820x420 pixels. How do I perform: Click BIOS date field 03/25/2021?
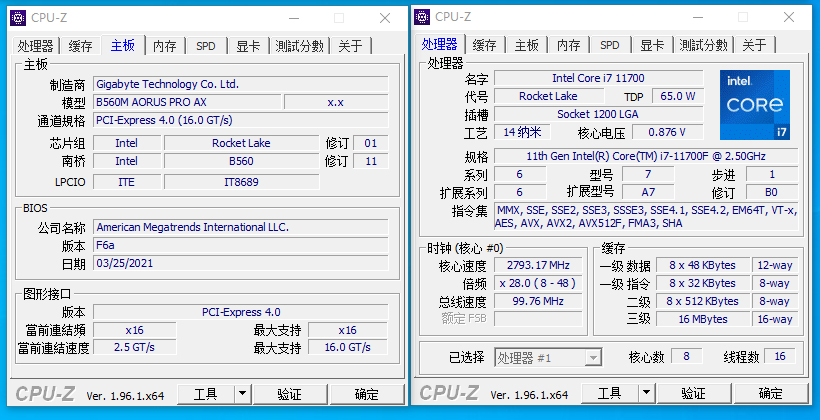click(x=241, y=263)
